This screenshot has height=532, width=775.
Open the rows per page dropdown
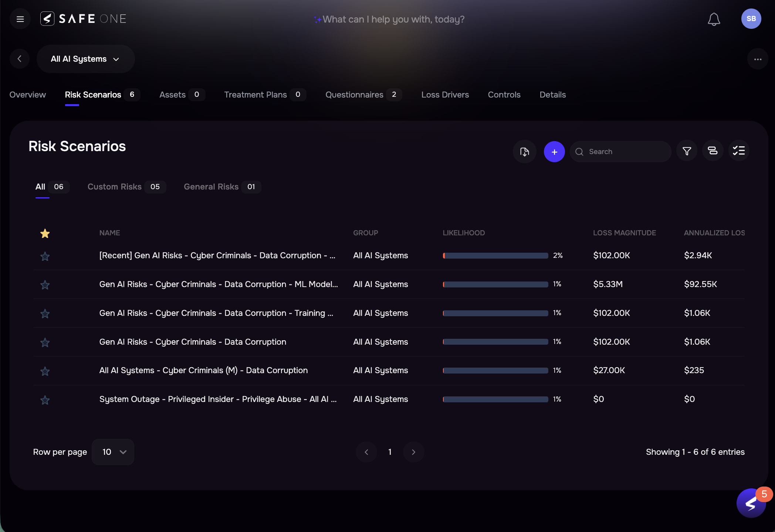(x=113, y=452)
